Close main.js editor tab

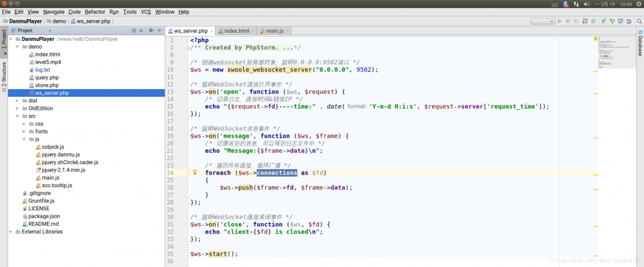click(287, 31)
